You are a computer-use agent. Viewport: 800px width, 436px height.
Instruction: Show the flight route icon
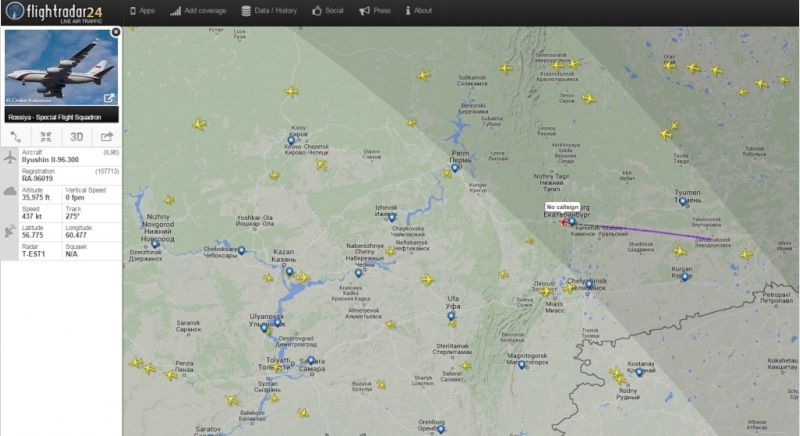coord(16,137)
